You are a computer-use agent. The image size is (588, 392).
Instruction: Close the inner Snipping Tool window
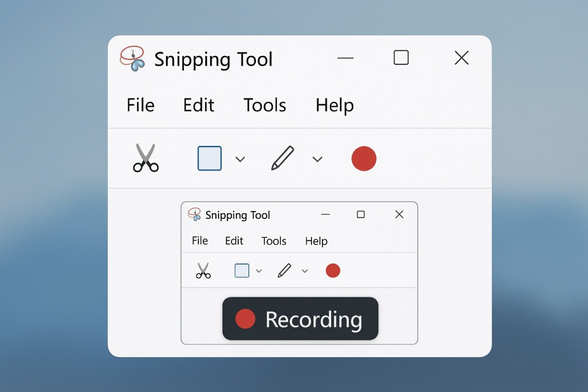(x=399, y=214)
